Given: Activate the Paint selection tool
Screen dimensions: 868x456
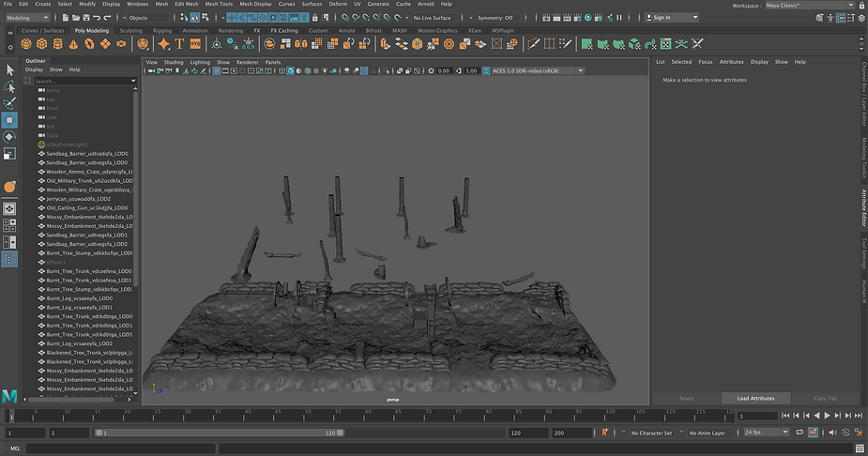Looking at the screenshot, I should coord(9,103).
